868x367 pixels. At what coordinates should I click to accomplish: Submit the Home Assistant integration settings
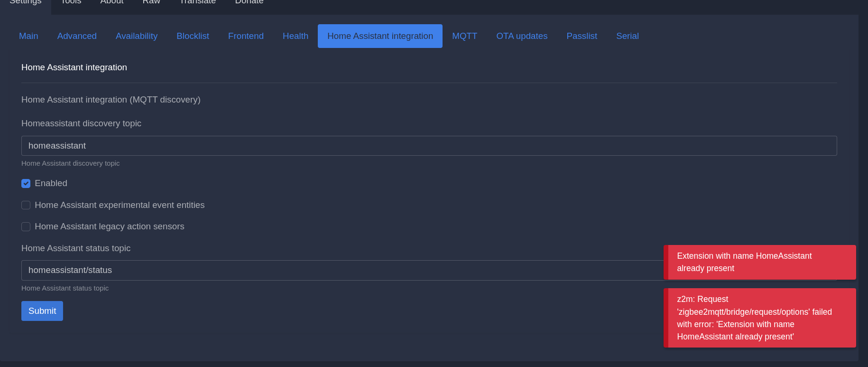pyautogui.click(x=42, y=311)
